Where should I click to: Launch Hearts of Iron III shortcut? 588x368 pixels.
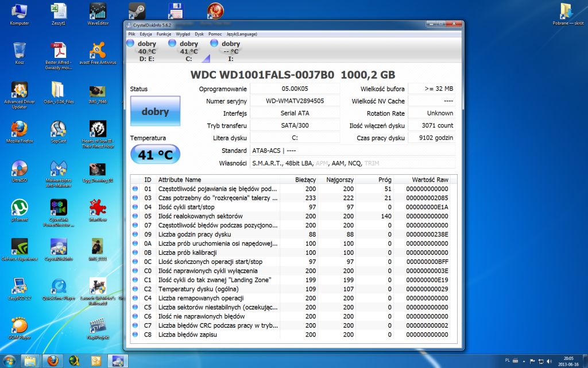click(x=98, y=135)
